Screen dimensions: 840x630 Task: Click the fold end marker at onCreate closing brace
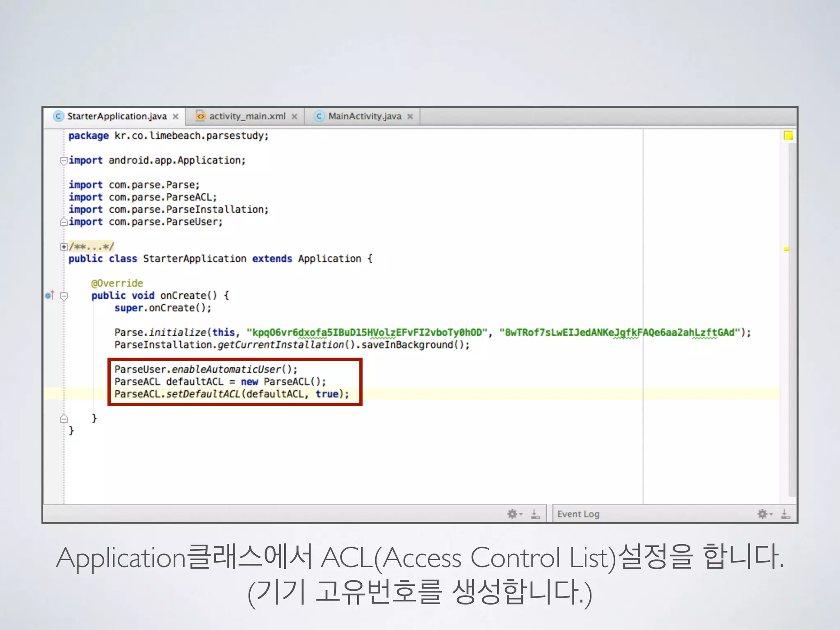[64, 418]
